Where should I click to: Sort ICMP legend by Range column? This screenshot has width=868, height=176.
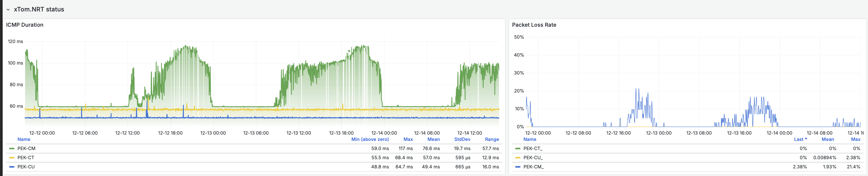pyautogui.click(x=492, y=139)
